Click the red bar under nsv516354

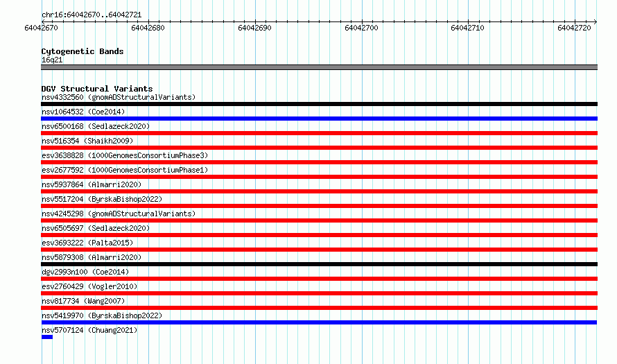pyautogui.click(x=319, y=148)
